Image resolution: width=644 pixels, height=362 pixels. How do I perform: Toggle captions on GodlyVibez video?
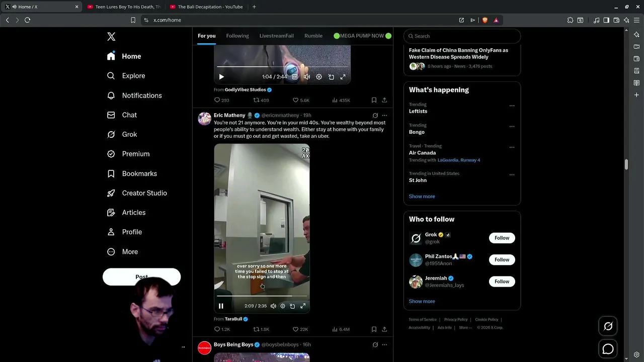point(295,77)
